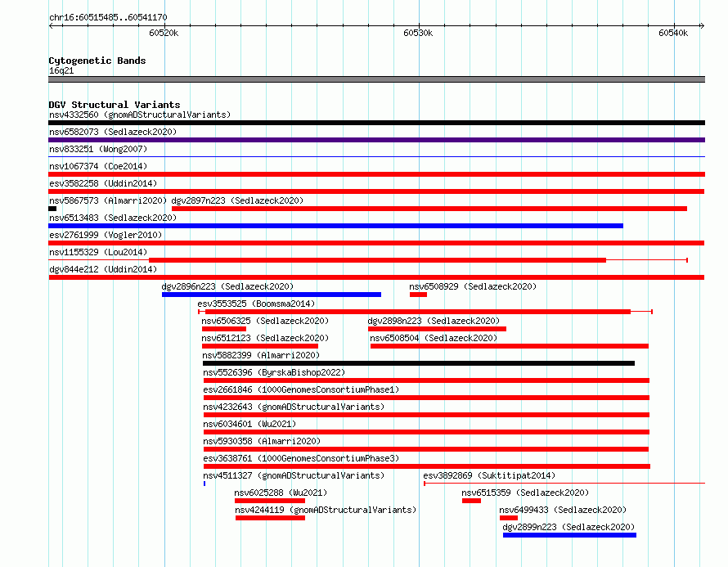
Task: Open variant esv3892869 (Suktitipat2014) label
Action: click(x=489, y=475)
